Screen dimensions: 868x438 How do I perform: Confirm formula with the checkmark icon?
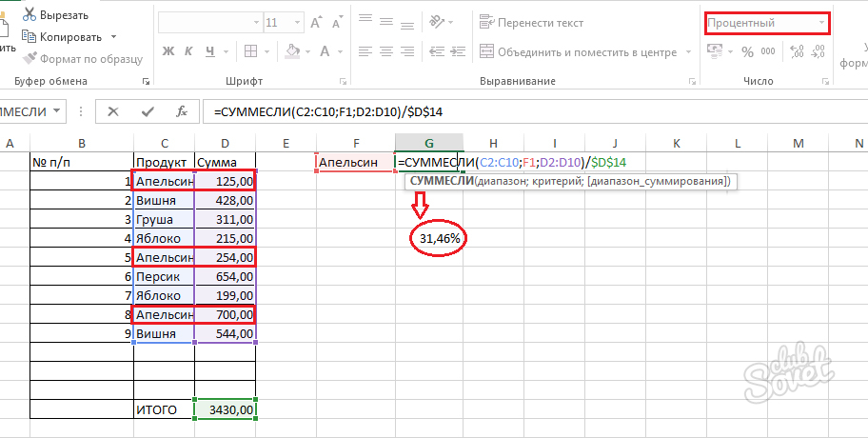[x=147, y=111]
